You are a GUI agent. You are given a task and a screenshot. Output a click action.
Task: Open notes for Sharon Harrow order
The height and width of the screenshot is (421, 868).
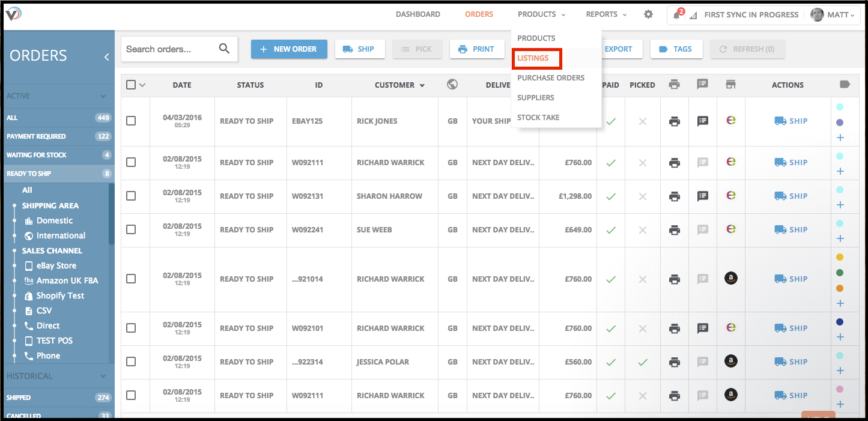[702, 196]
